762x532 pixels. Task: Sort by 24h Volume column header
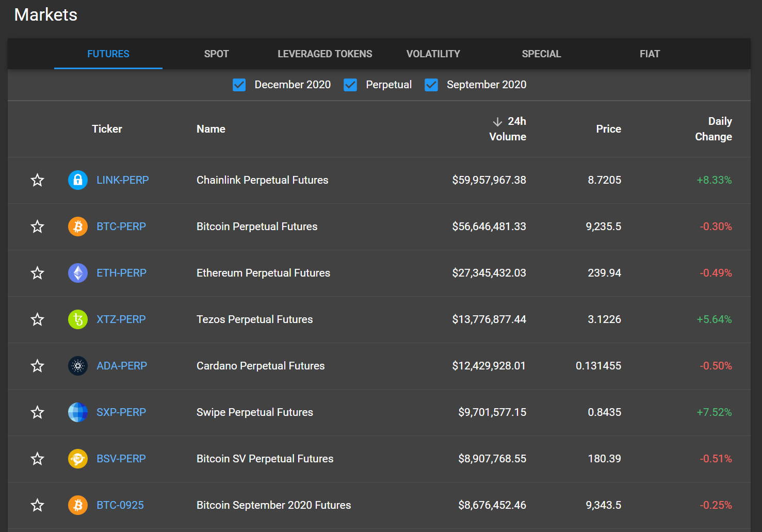tap(508, 129)
